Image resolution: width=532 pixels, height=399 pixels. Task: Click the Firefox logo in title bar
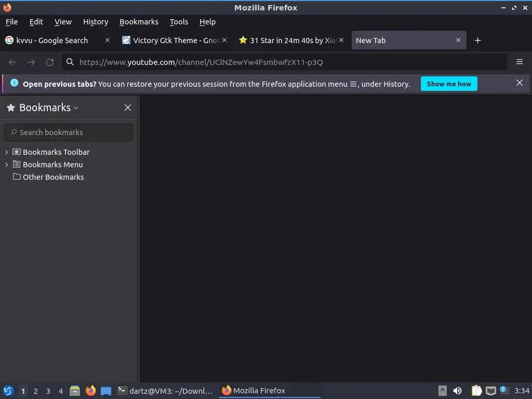click(x=7, y=7)
